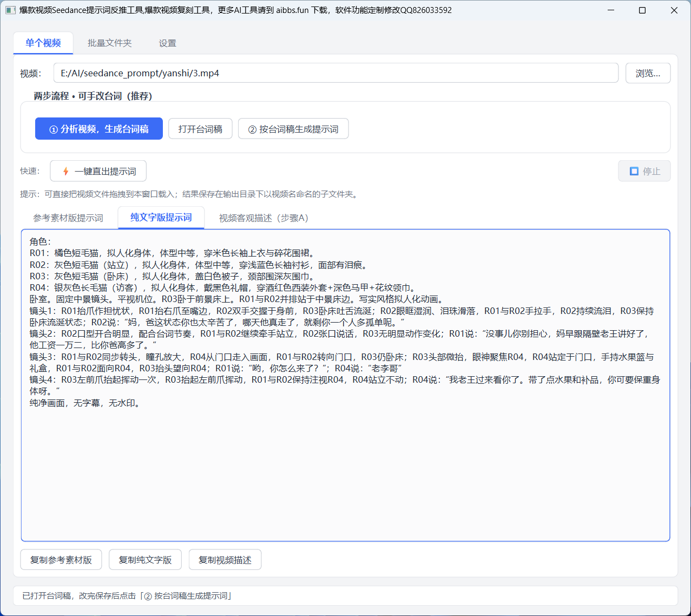Click the 停止 button

click(644, 171)
